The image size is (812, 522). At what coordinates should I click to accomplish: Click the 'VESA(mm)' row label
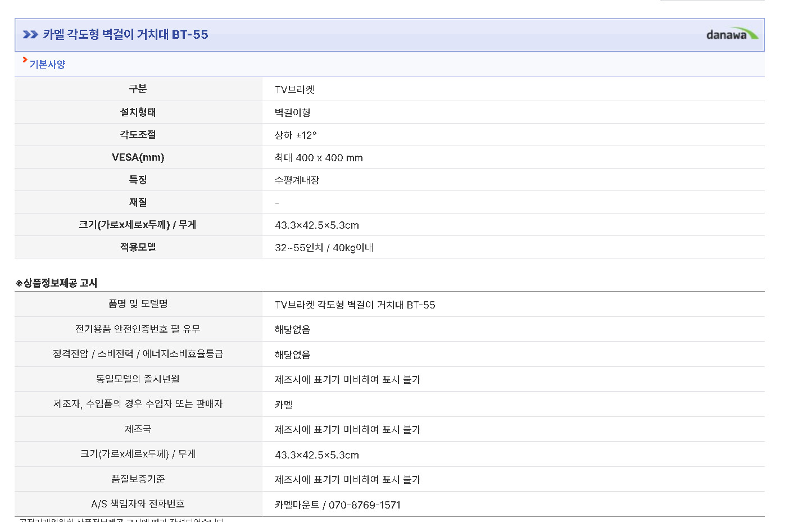pyautogui.click(x=138, y=157)
